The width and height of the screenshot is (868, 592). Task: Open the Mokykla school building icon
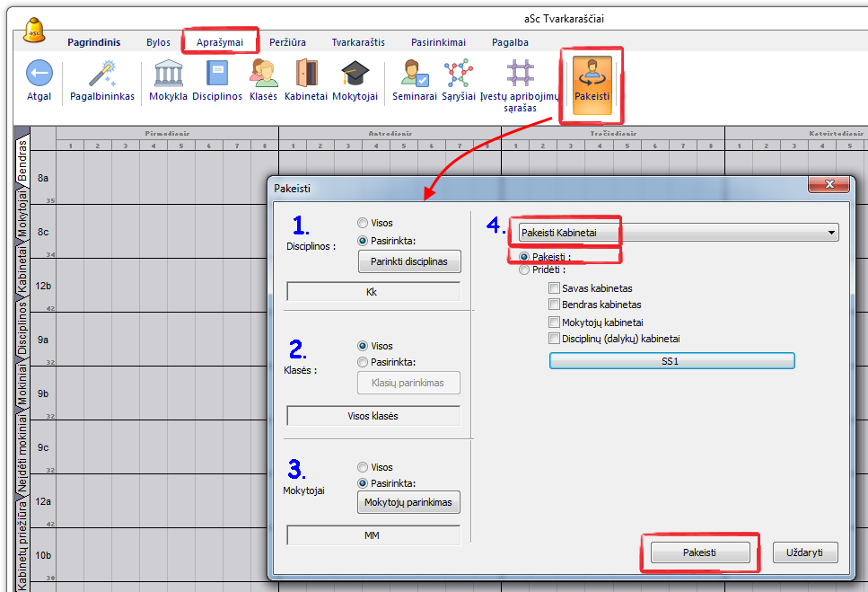(x=168, y=74)
